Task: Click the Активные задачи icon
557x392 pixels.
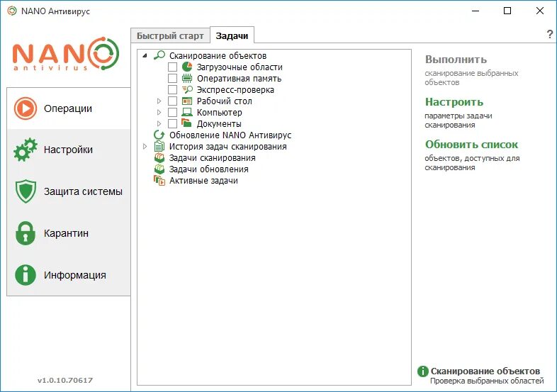Action: [x=159, y=181]
